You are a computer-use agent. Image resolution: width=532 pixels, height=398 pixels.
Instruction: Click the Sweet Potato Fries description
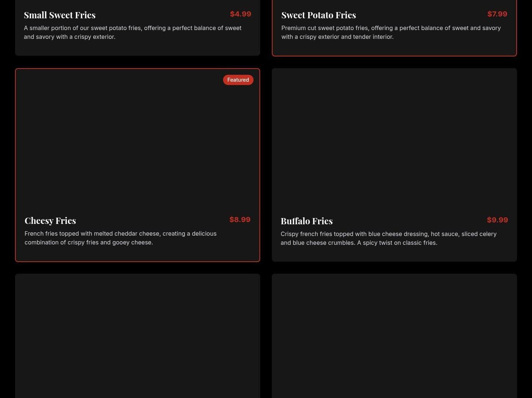click(x=391, y=32)
